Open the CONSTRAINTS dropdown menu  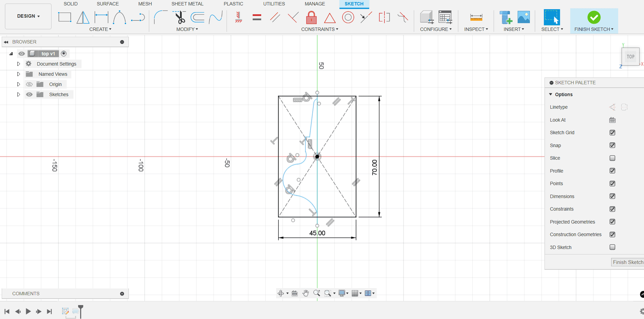click(320, 29)
